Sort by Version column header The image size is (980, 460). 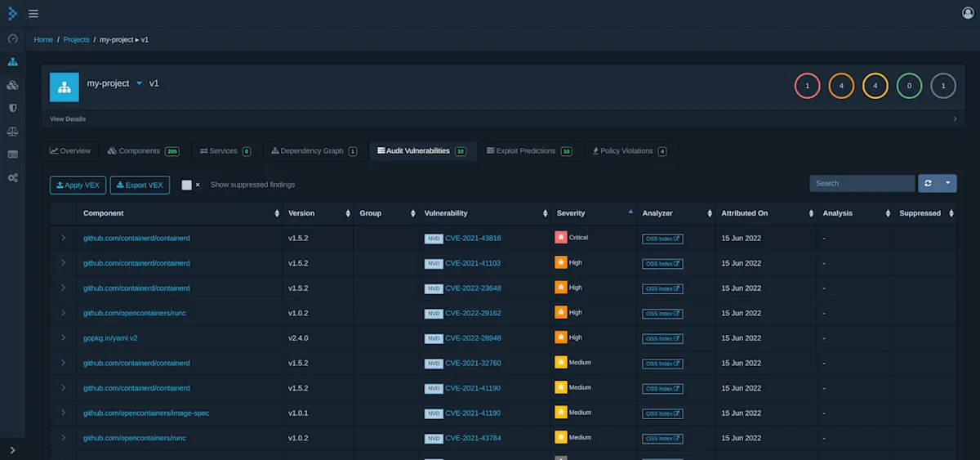tap(318, 213)
